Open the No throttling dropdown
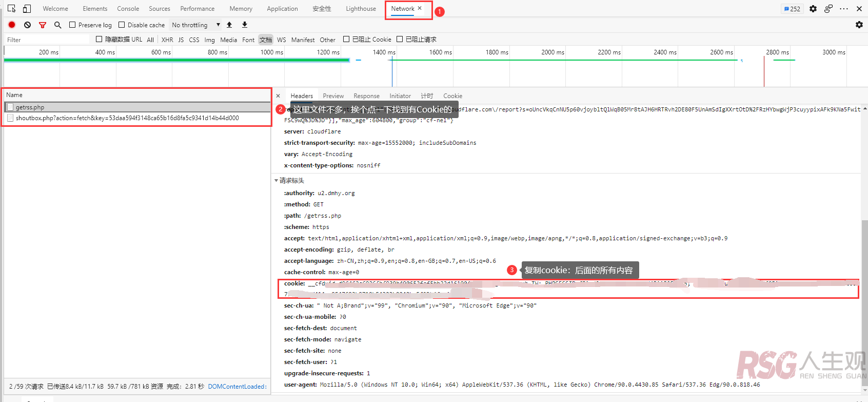Image resolution: width=868 pixels, height=402 pixels. click(196, 25)
